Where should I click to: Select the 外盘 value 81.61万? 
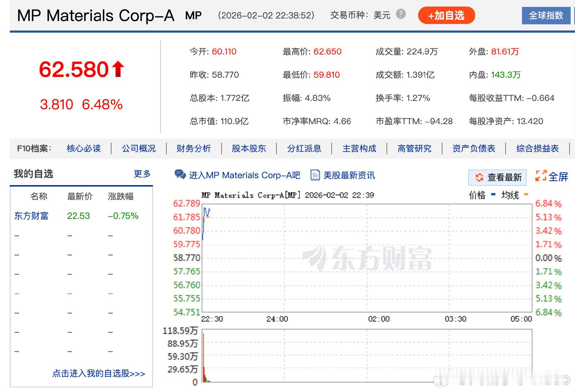click(x=505, y=52)
